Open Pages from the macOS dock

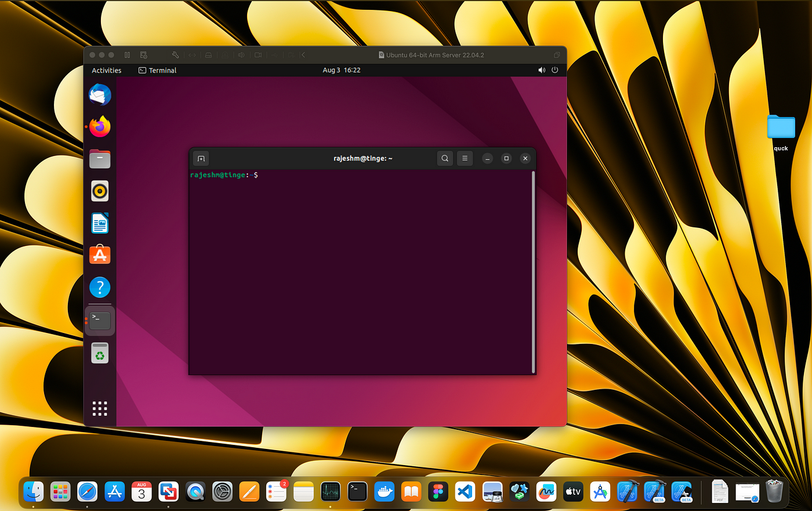249,492
